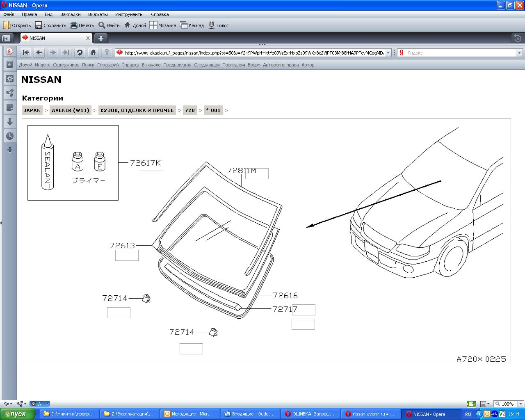525x420 pixels.
Task: Switch to nissan-avenir.ru Opera taskbar window
Action: (371, 414)
